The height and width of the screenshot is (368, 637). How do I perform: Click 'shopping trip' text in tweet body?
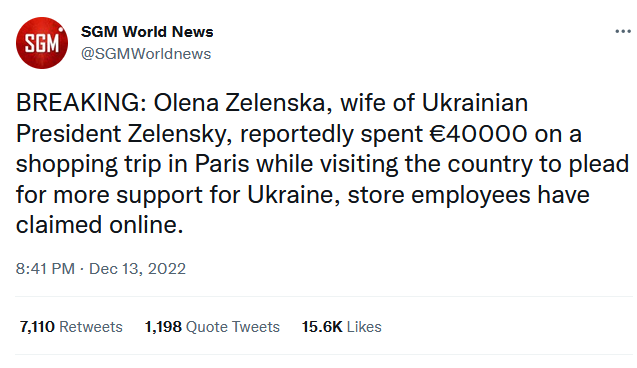tap(89, 165)
